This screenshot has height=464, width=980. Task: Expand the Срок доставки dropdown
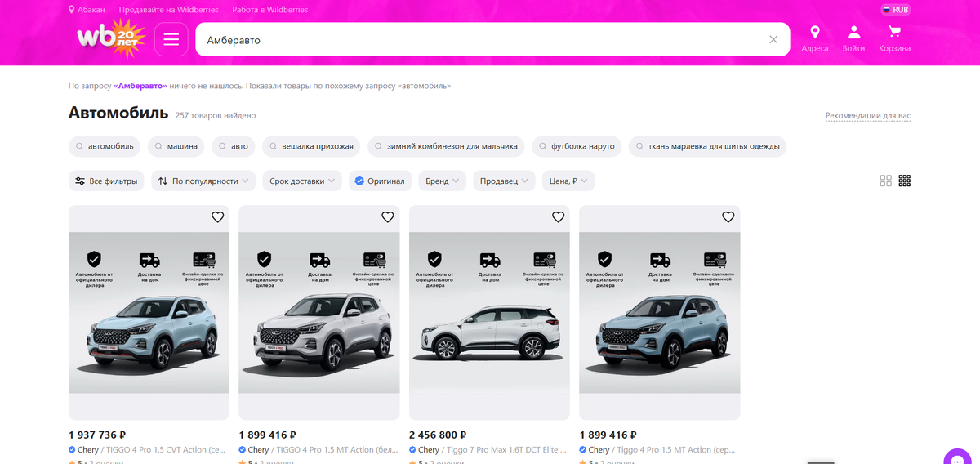pos(302,181)
